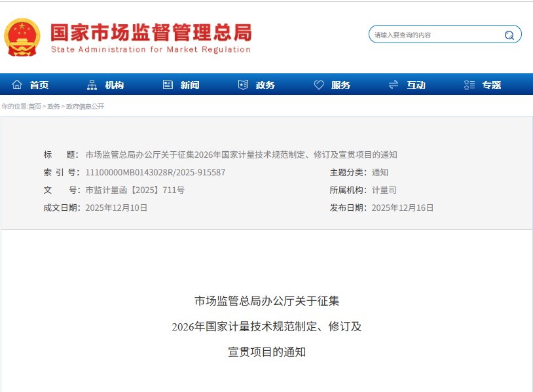The height and width of the screenshot is (392, 533).
Task: Open the 政府信息公开 breadcrumb link
Action: tap(85, 107)
